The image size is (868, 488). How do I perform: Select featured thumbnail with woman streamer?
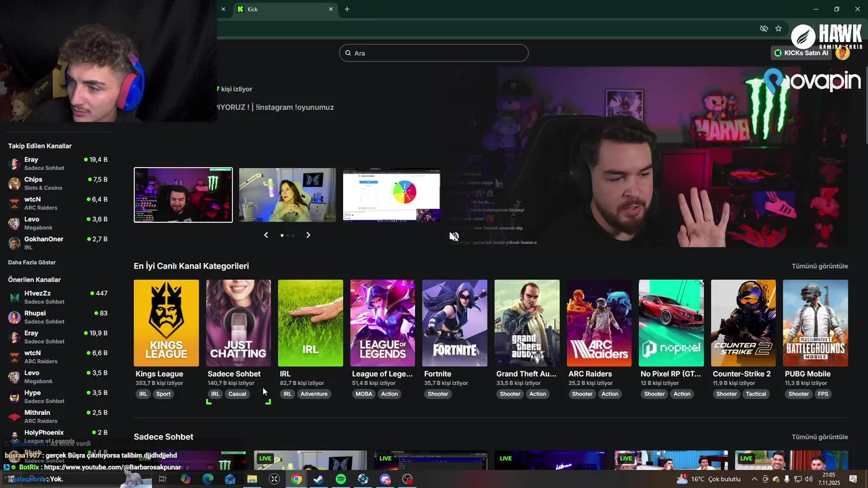click(x=288, y=195)
